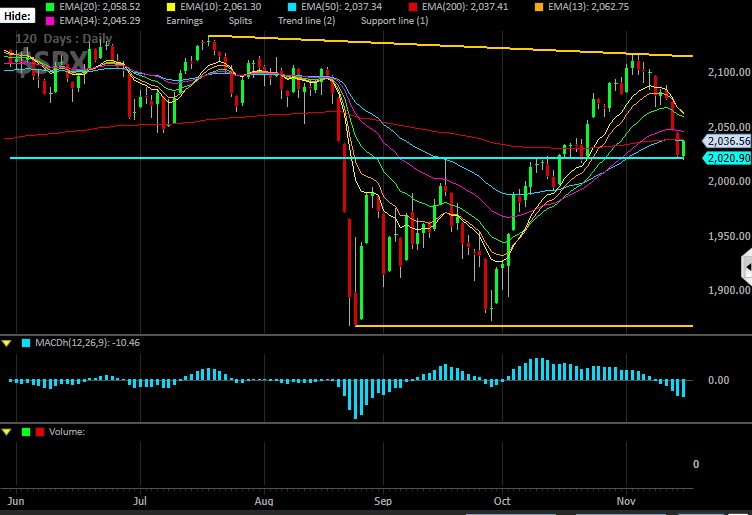The width and height of the screenshot is (752, 515).
Task: Select the EMA(50): 2,037.34 legend label
Action: [x=341, y=7]
